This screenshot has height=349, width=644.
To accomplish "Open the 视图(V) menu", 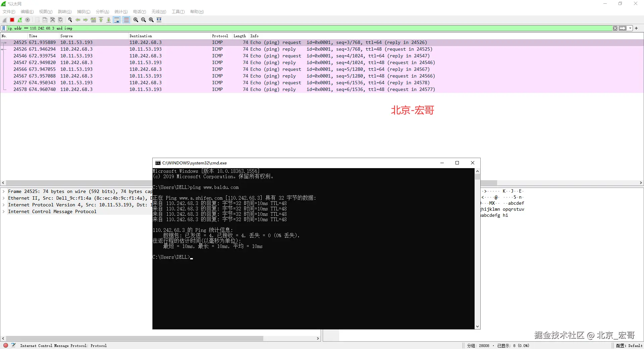I will [46, 12].
